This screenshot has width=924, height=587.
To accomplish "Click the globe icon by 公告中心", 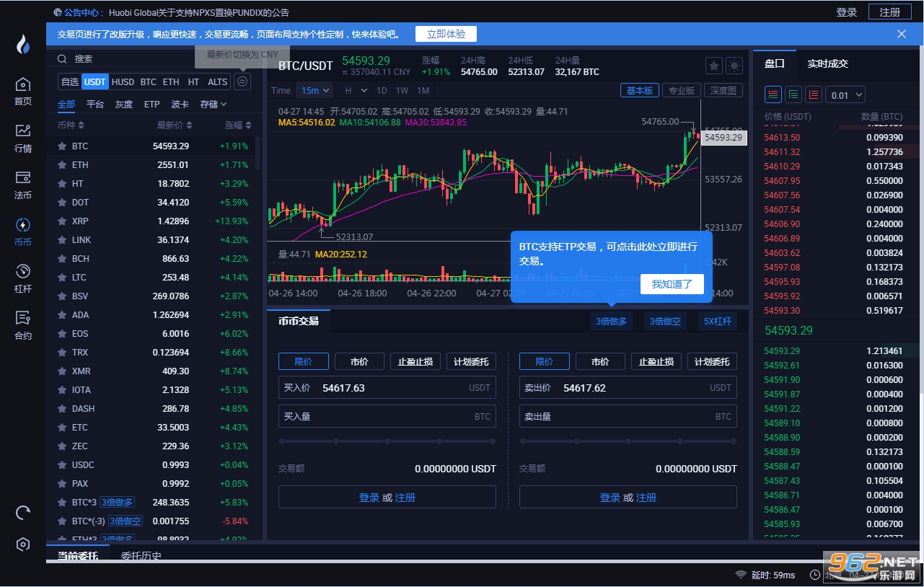I will (58, 12).
